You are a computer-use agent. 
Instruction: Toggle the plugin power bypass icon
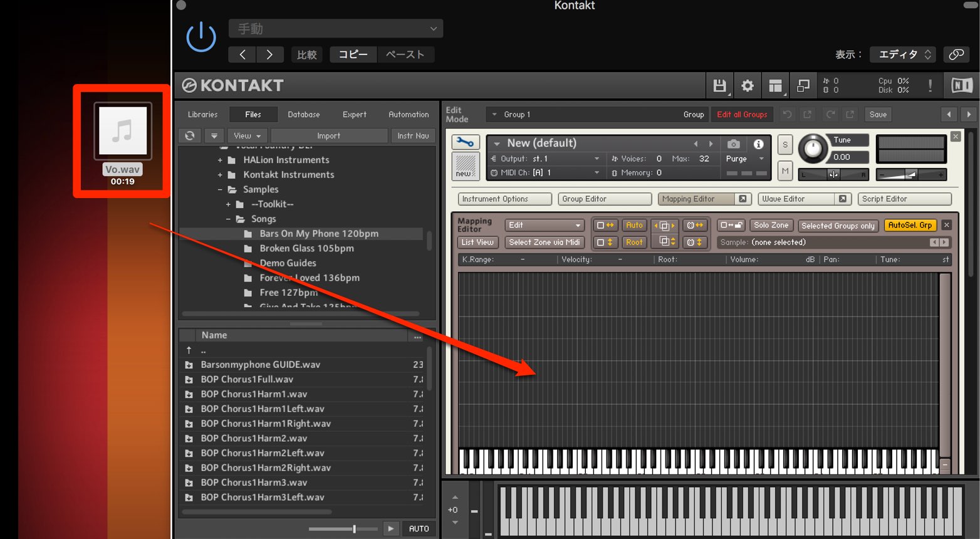click(x=201, y=37)
